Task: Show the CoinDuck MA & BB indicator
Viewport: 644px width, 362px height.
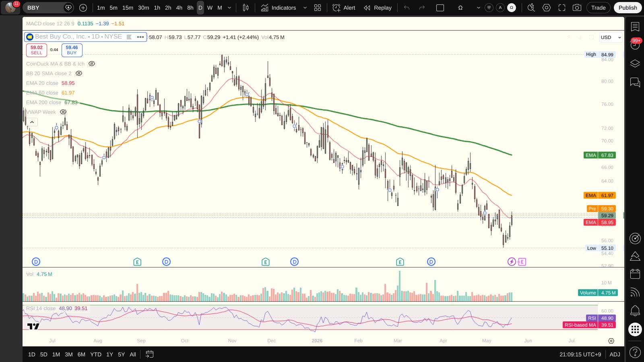Action: coord(92,64)
